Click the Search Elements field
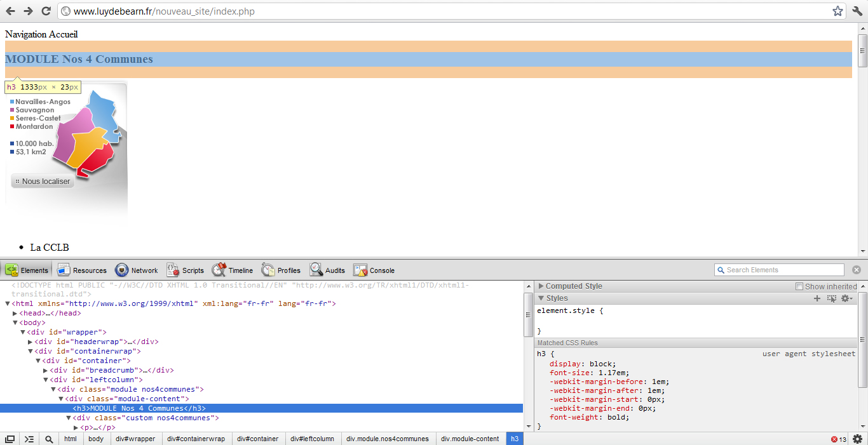868x445 pixels. click(x=783, y=270)
